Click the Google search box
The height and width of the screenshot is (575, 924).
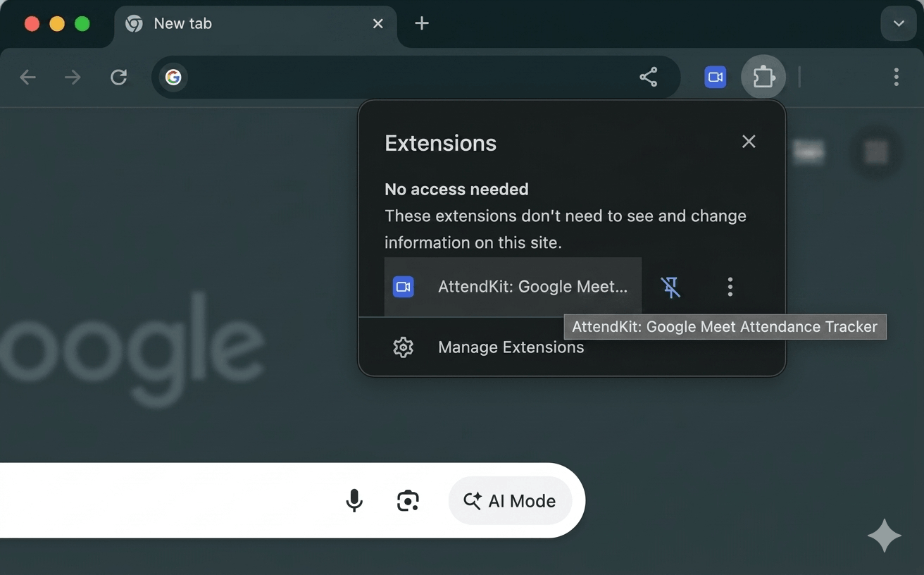coord(292,500)
